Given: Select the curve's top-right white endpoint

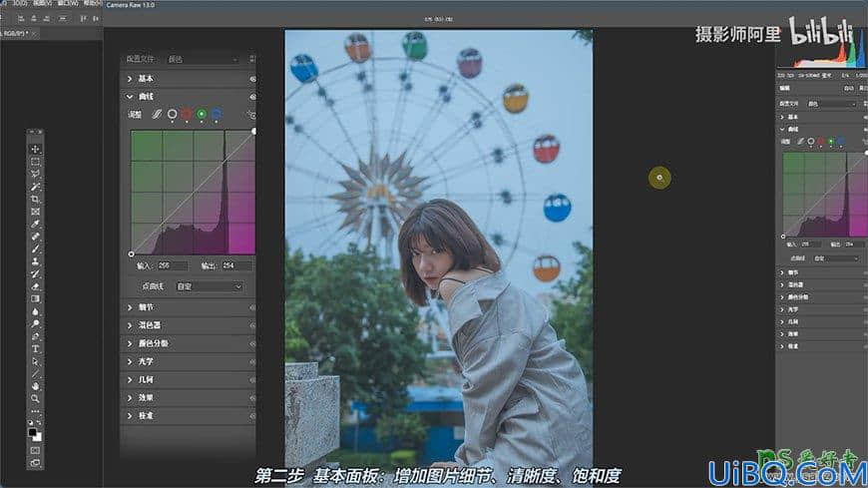Looking at the screenshot, I should pyautogui.click(x=254, y=132).
